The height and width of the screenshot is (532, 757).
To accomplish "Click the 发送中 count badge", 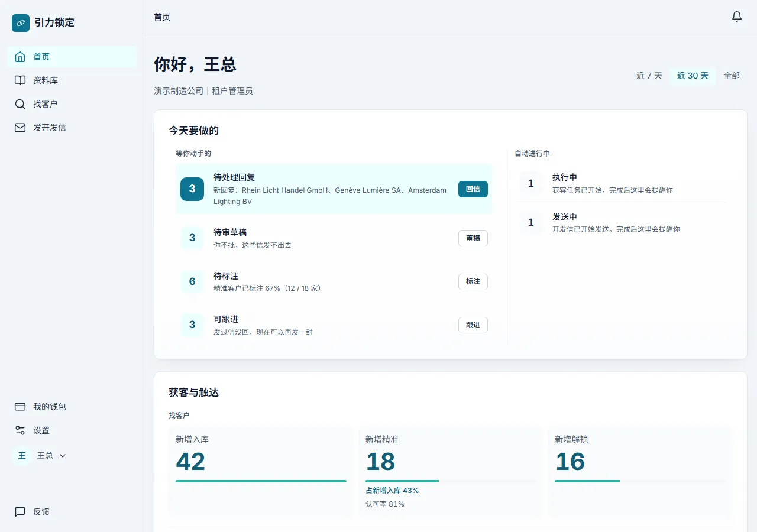I will click(531, 223).
